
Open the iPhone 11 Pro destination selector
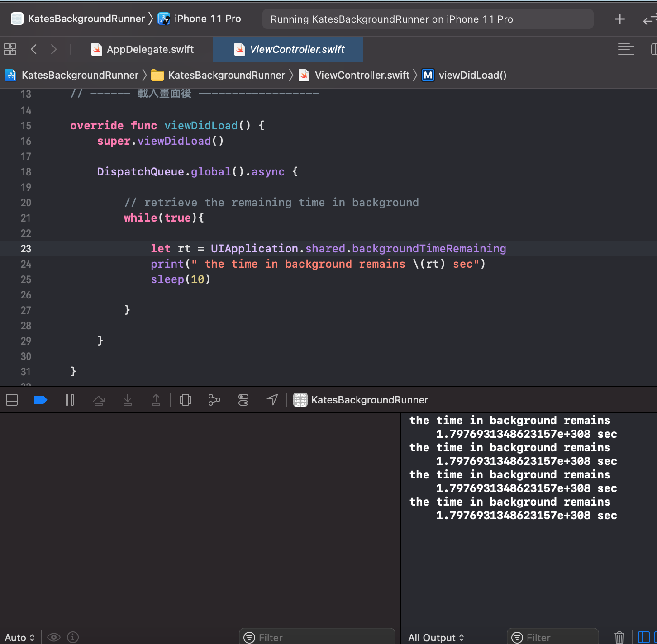[x=207, y=19]
